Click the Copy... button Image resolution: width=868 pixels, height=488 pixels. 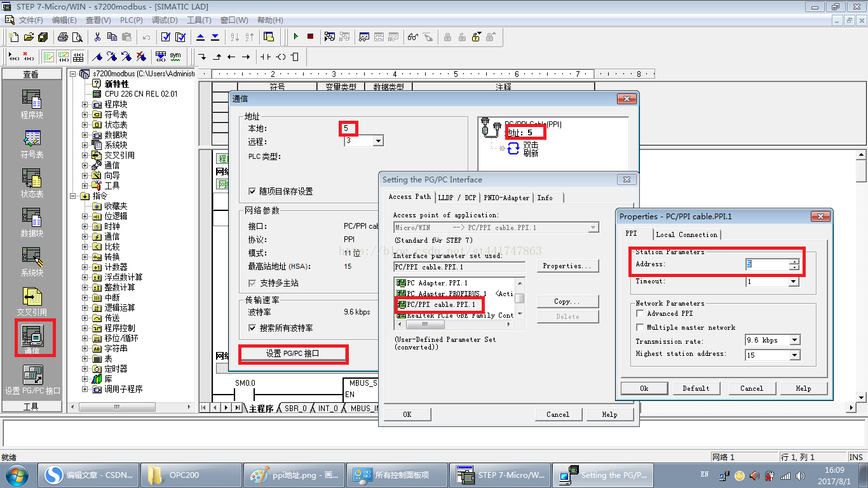[567, 301]
